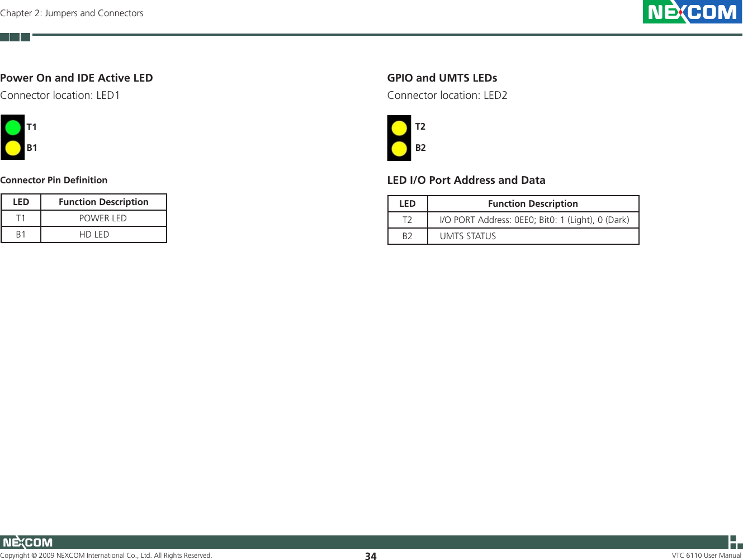Click the 'I/O PORT Address: 0EE0' table cell
Screen dimensions: 743x560
(x=533, y=220)
